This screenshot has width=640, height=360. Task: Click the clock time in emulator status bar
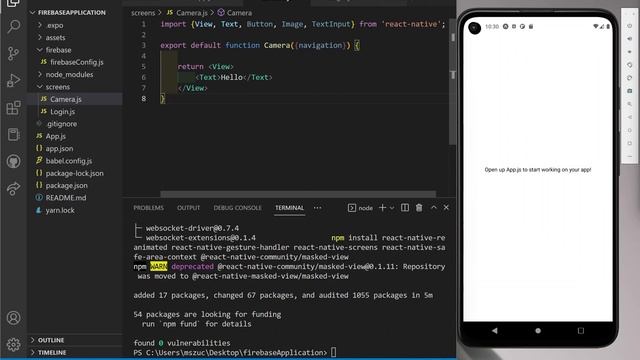click(x=492, y=27)
